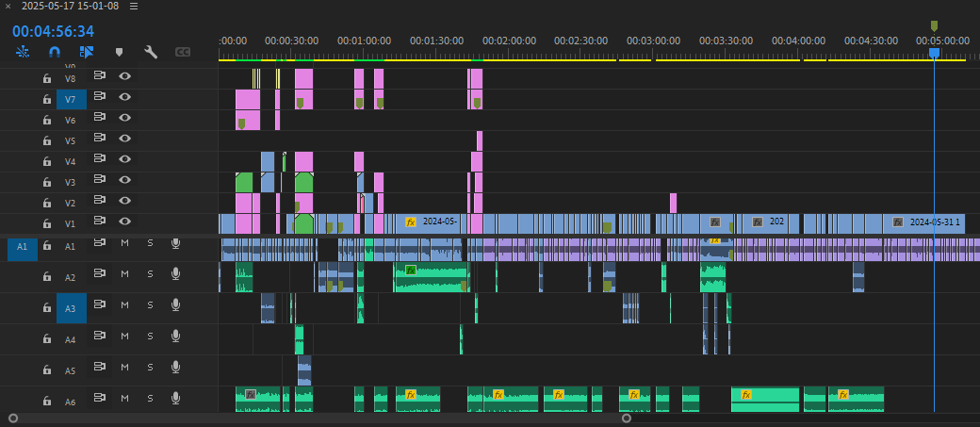Hide video track V8 output
The image size is (980, 427).
click(x=125, y=76)
